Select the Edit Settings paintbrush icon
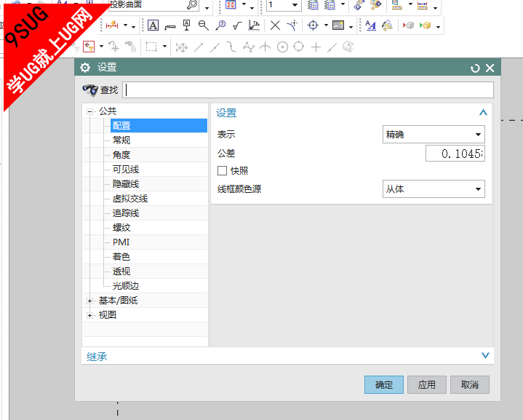 tap(387, 25)
